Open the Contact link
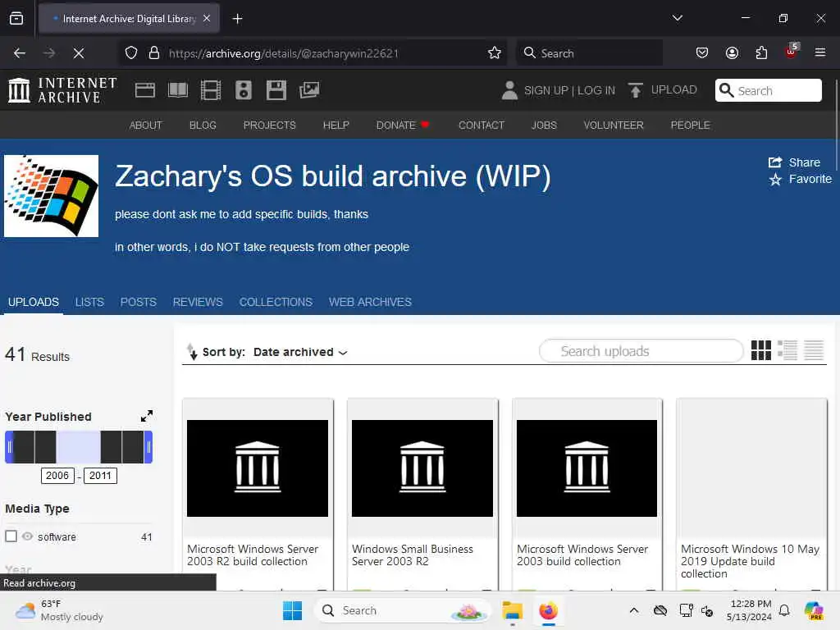 481,125
